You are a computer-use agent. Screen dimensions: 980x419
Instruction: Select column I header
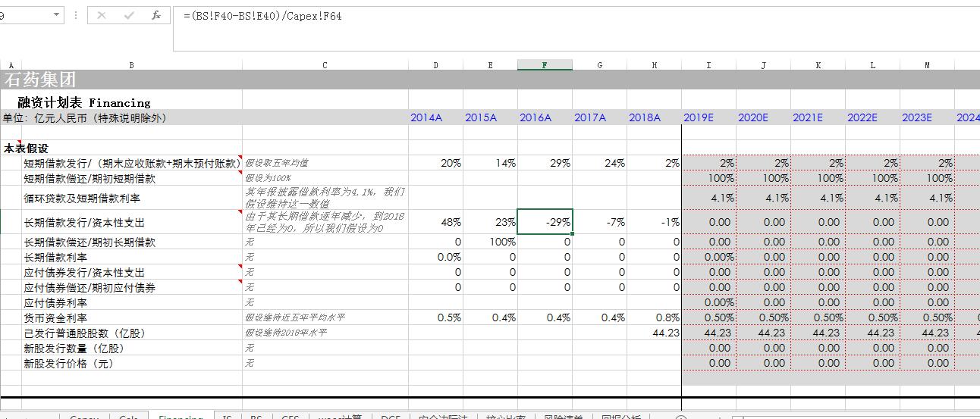coord(708,65)
